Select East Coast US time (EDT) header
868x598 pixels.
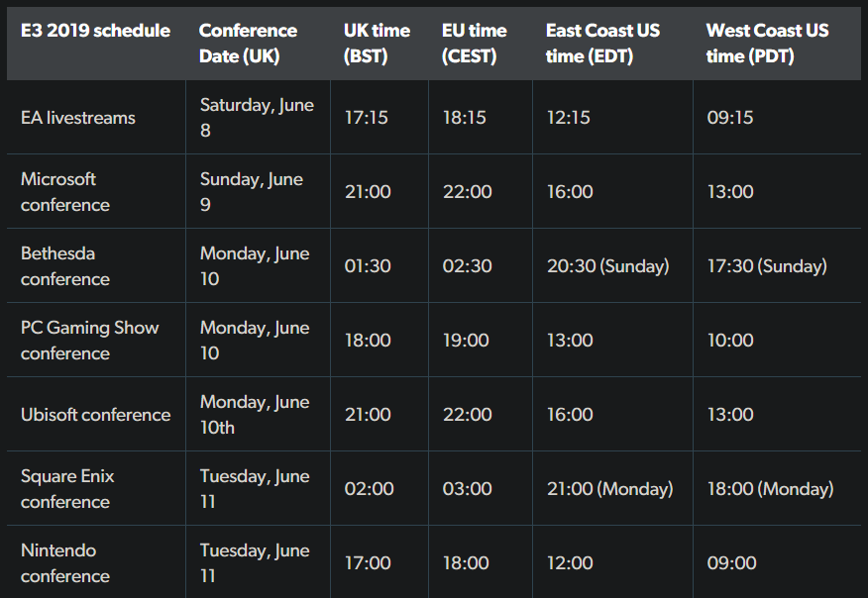coord(603,44)
